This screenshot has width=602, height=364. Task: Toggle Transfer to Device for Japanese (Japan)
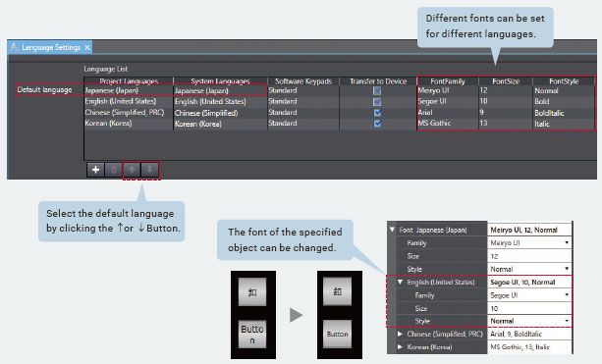377,91
